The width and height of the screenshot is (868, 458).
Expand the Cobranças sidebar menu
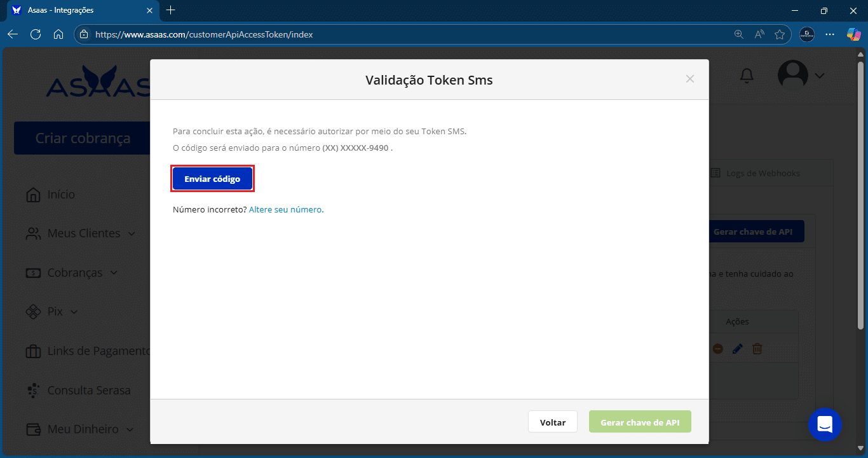click(x=72, y=273)
